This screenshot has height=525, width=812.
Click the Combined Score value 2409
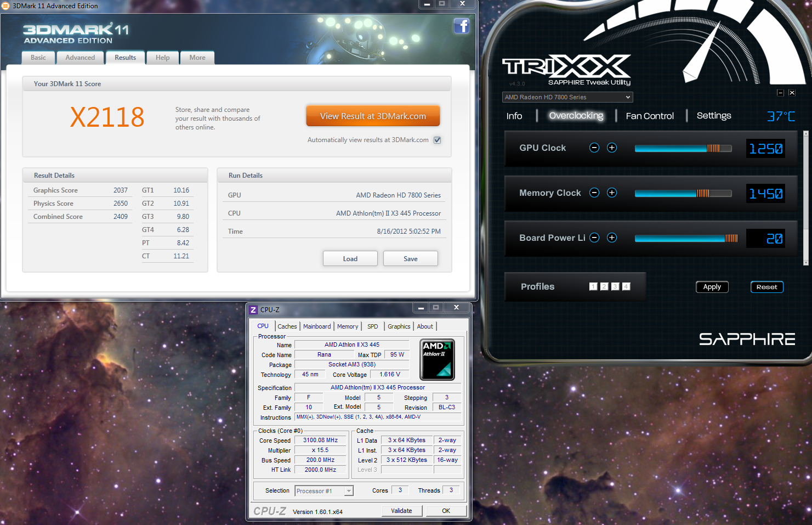[121, 217]
